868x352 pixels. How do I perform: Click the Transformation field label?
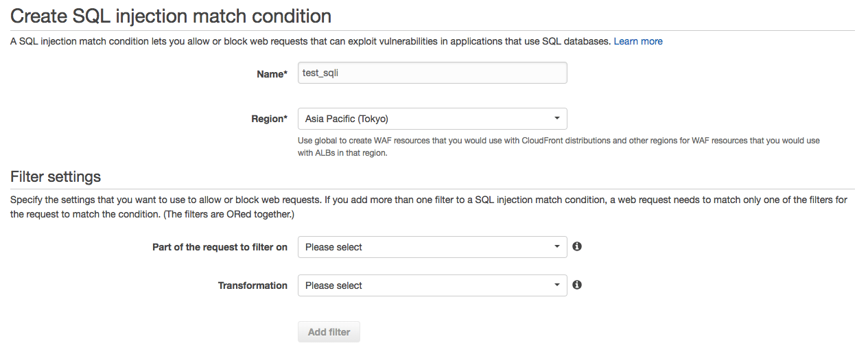[x=253, y=285]
